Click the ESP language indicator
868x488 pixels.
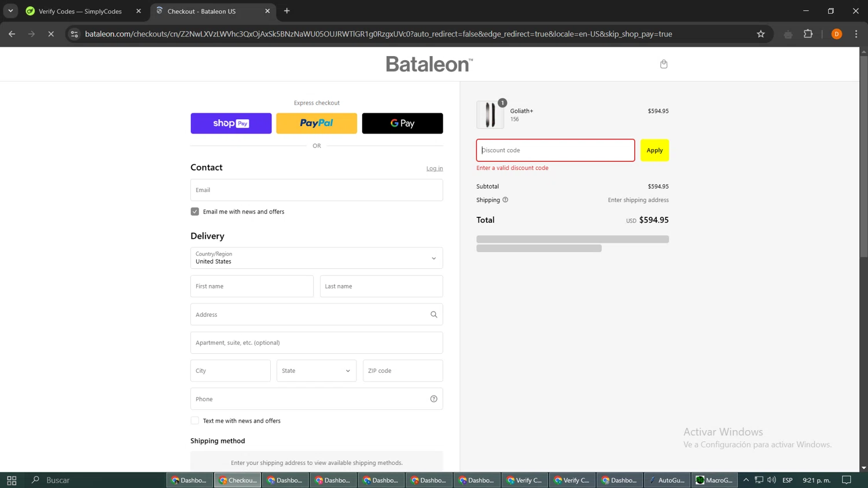(787, 480)
